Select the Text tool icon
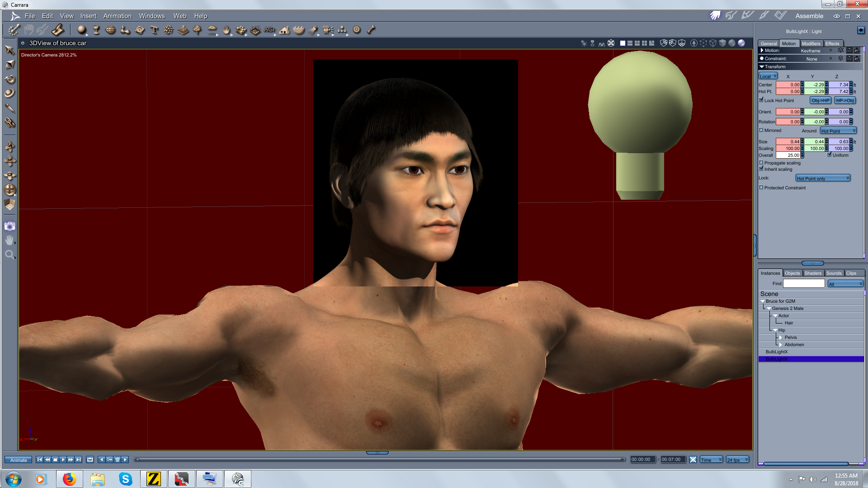868x488 pixels. 154,30
